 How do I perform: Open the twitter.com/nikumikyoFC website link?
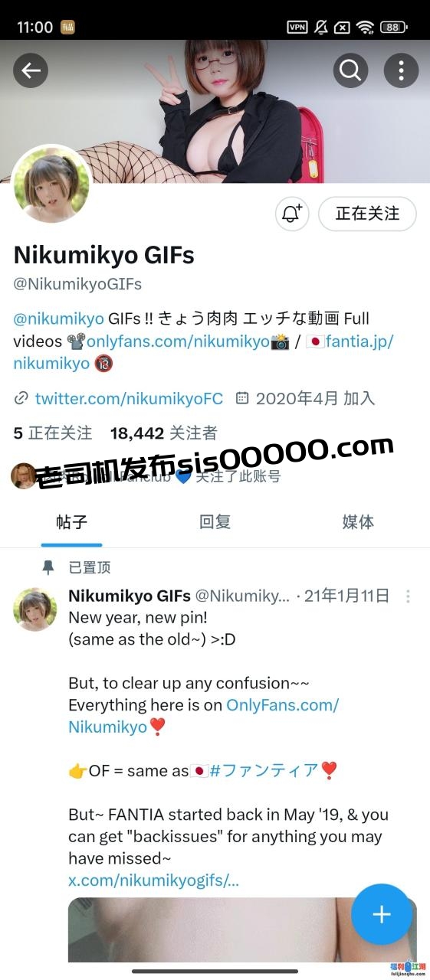[x=129, y=398]
